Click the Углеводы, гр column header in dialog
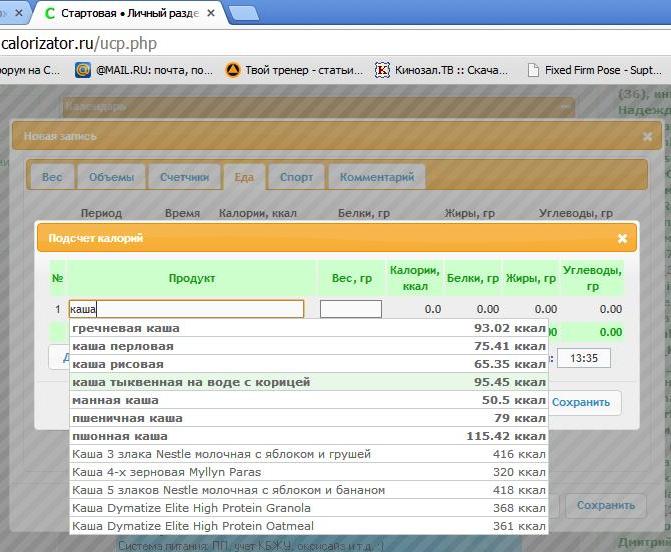The width and height of the screenshot is (671, 552). (x=592, y=278)
